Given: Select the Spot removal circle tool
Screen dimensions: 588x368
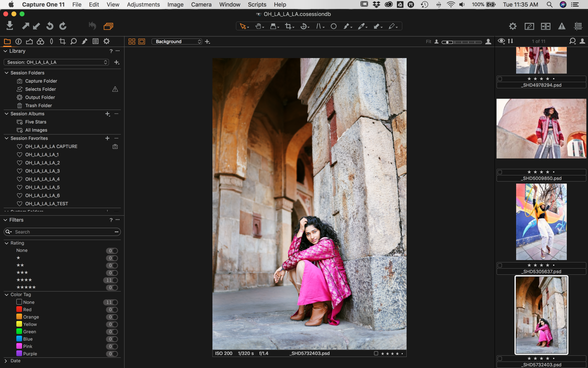Looking at the screenshot, I should point(334,26).
